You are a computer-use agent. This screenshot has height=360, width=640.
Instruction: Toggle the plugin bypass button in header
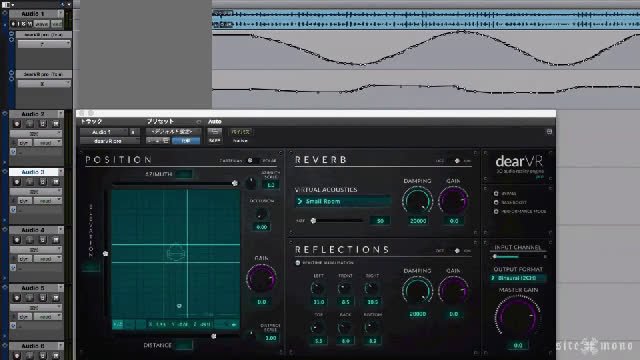click(240, 132)
